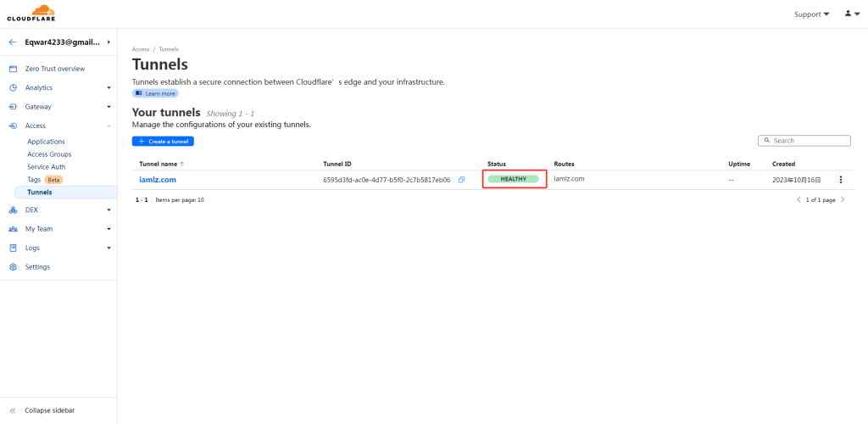Expand the Gateway menu arrow

pos(109,107)
